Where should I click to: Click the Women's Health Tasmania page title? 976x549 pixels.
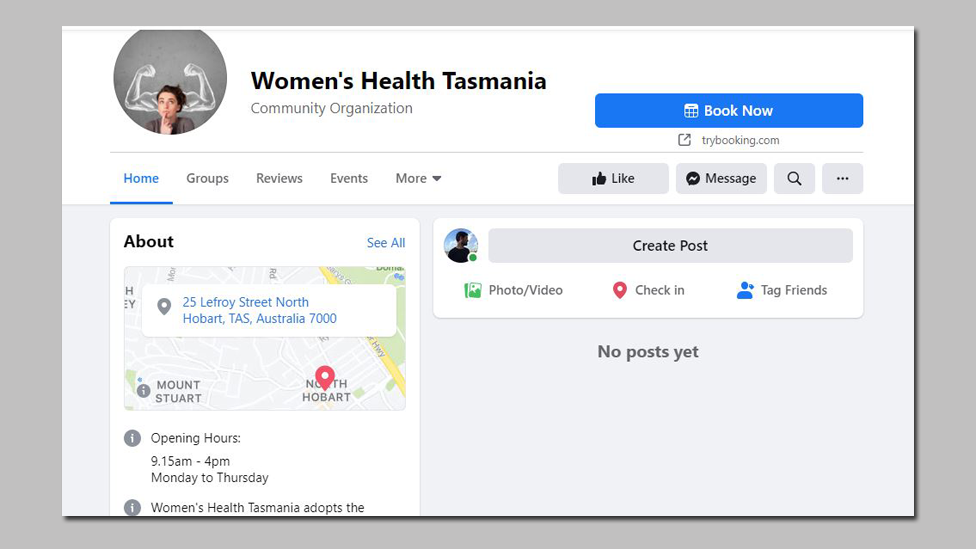(398, 81)
